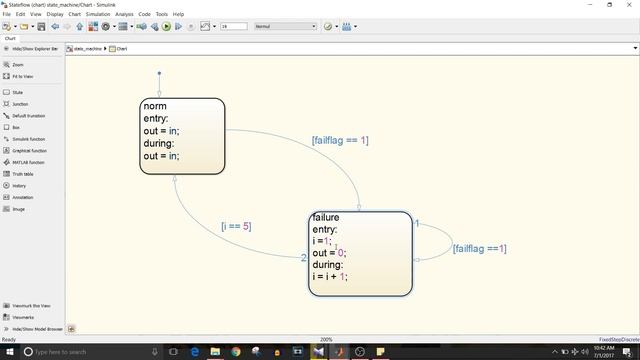Image resolution: width=640 pixels, height=360 pixels.
Task: Click the Stop simulation button
Action: click(x=191, y=27)
